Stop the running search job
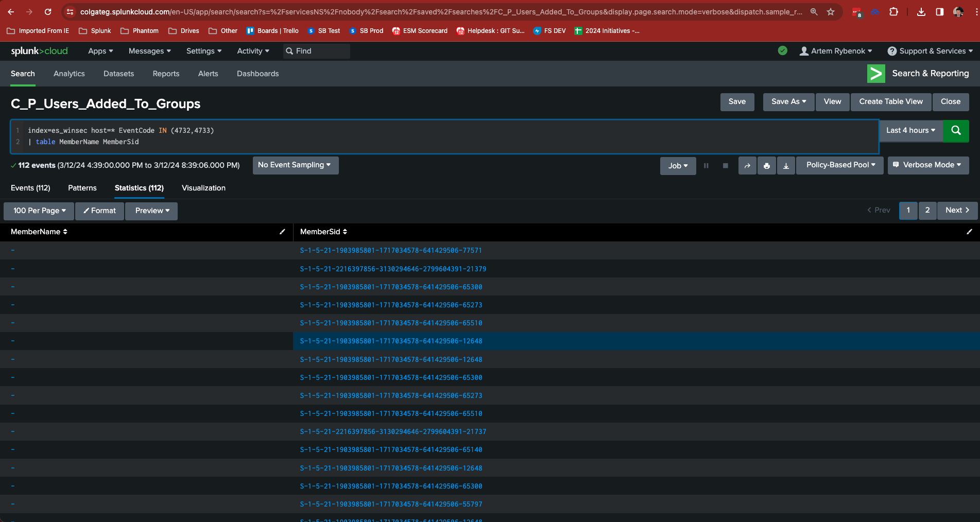 pyautogui.click(x=726, y=165)
